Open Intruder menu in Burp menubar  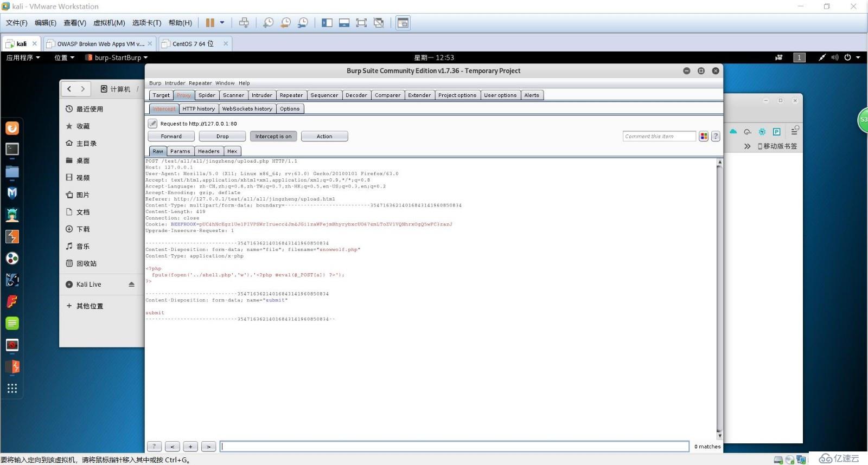tap(175, 83)
